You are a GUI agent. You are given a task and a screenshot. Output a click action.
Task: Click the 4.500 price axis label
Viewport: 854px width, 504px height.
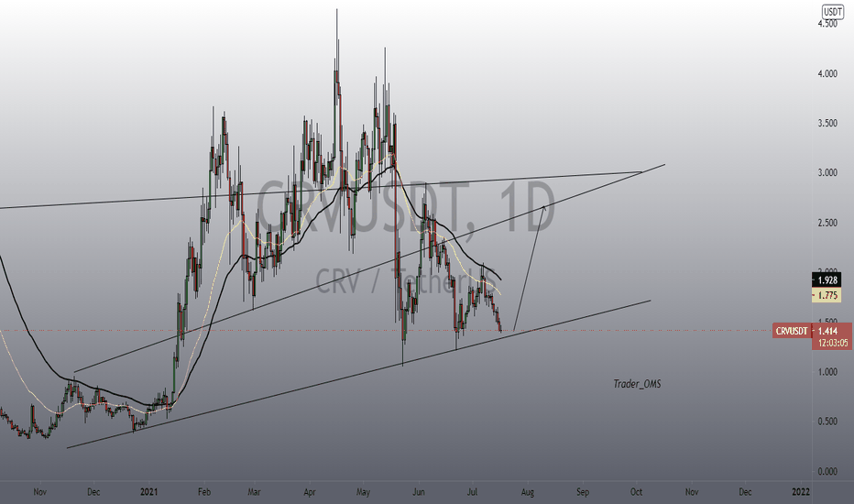[x=827, y=24]
